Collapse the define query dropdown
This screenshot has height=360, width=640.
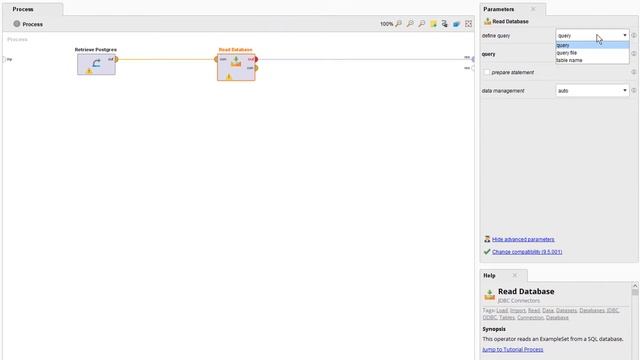pos(624,35)
